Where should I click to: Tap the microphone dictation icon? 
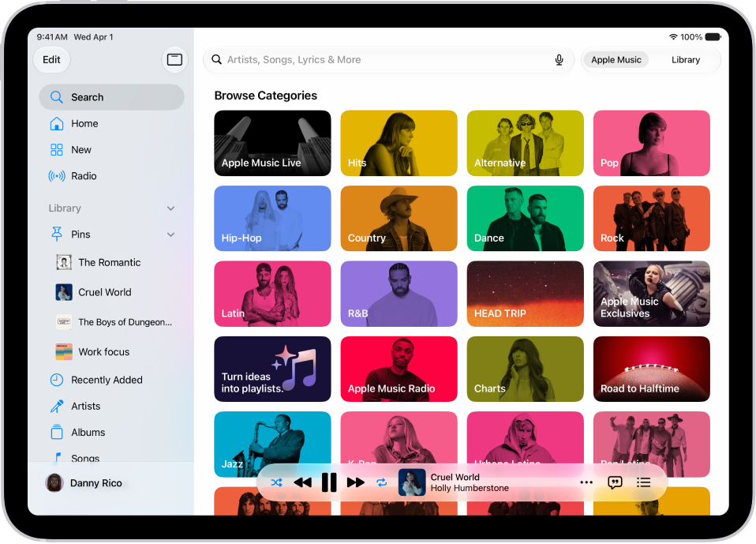tap(559, 60)
